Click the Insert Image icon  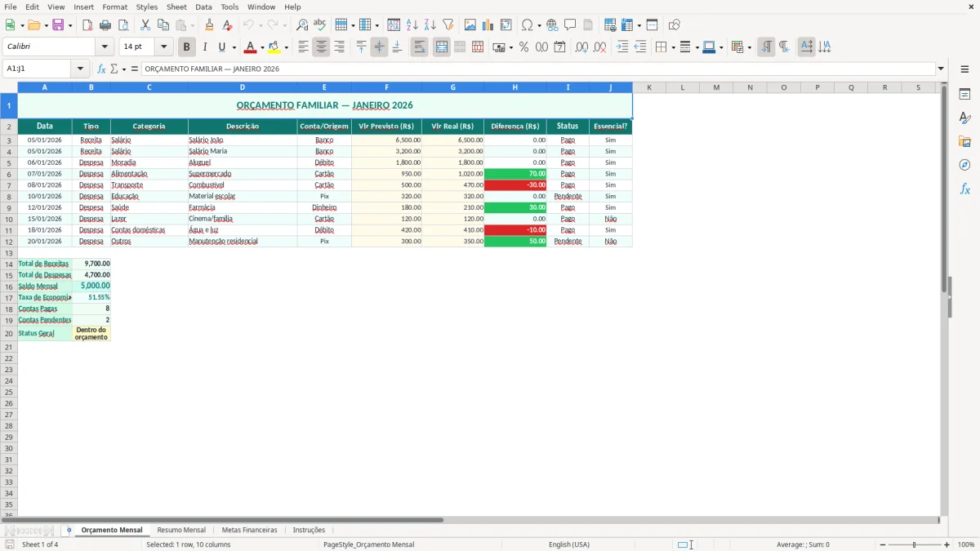(x=470, y=25)
